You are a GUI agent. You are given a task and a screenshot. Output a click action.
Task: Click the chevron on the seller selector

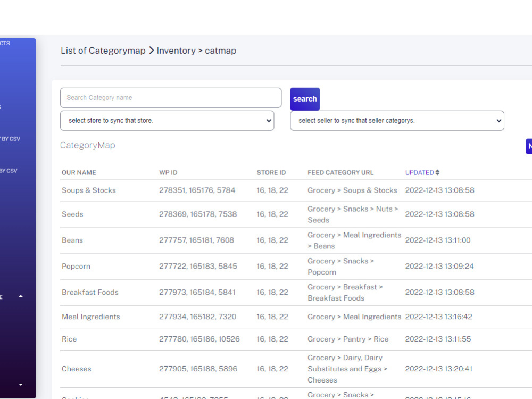point(498,121)
